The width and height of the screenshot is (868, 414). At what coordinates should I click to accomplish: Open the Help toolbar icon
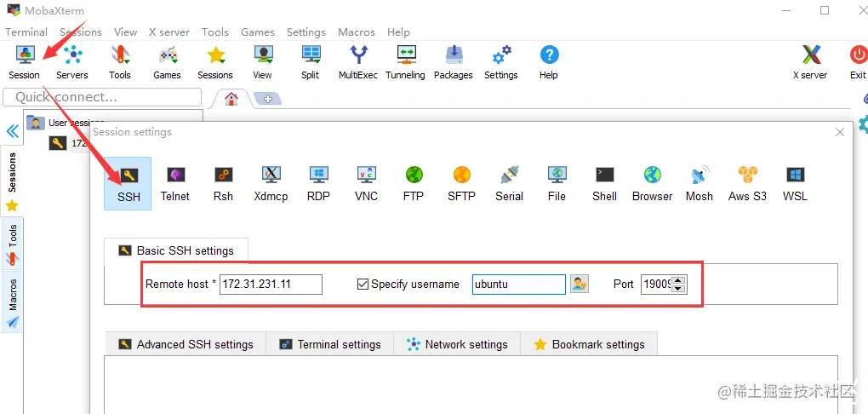(549, 63)
